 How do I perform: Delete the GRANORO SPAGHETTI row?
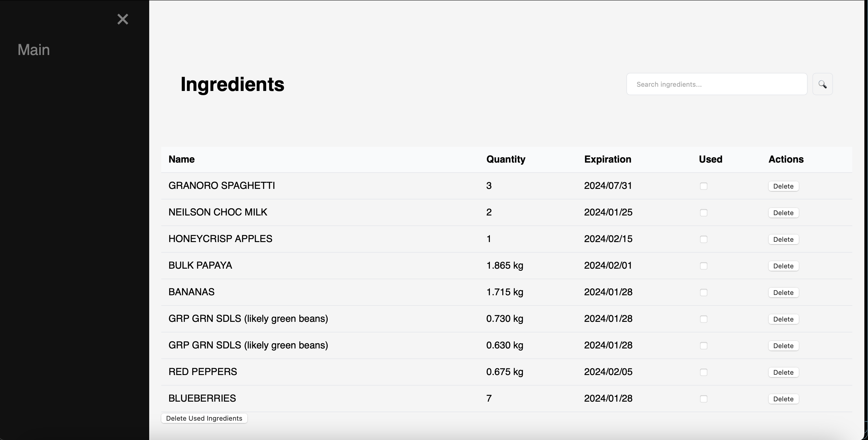pos(783,186)
